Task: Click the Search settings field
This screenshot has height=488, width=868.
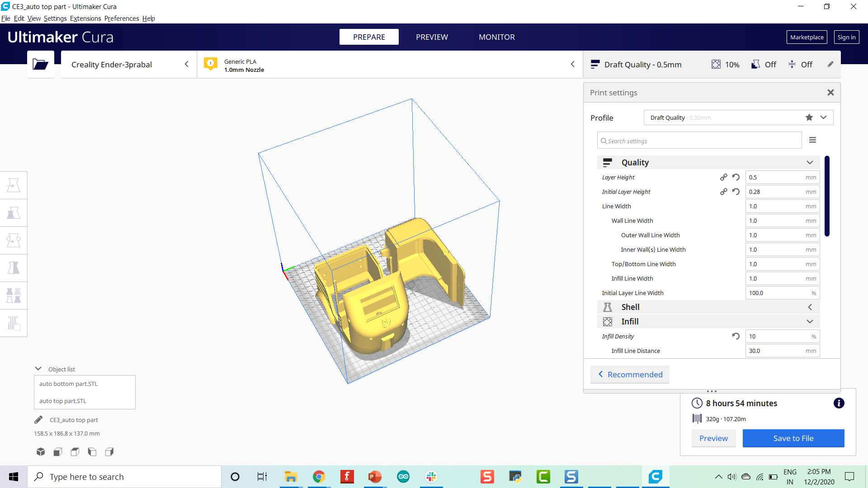Action: 699,141
